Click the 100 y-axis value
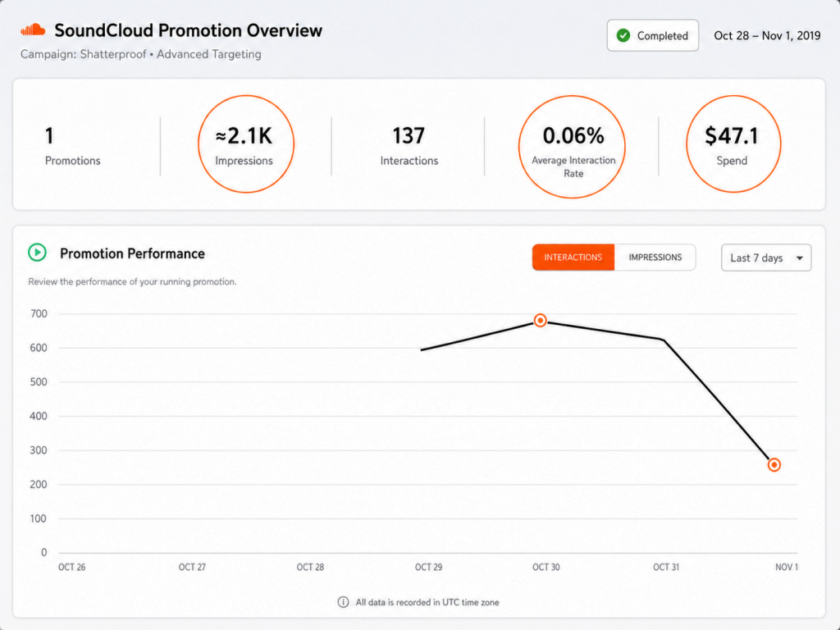Image resolution: width=840 pixels, height=630 pixels. pos(39,518)
